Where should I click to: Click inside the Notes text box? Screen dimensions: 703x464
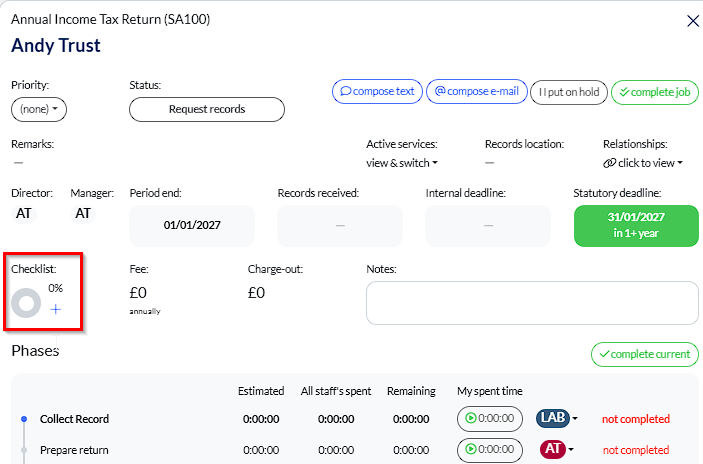pos(532,303)
